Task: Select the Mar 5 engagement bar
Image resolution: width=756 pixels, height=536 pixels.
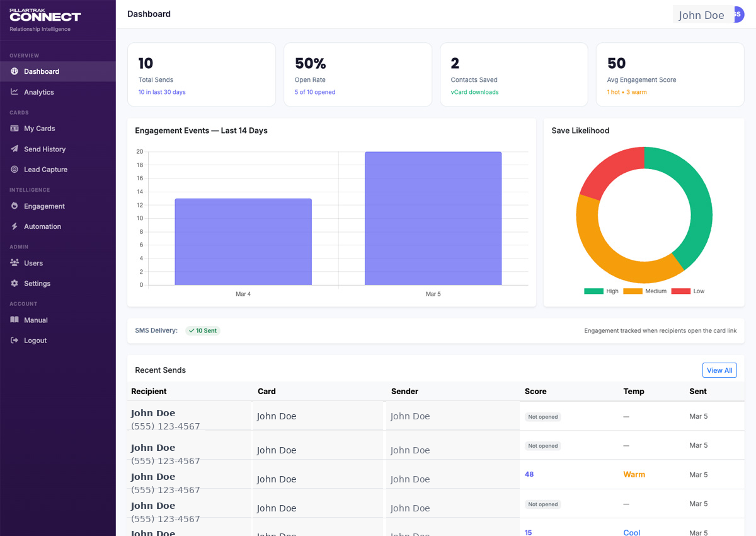Action: pos(433,218)
